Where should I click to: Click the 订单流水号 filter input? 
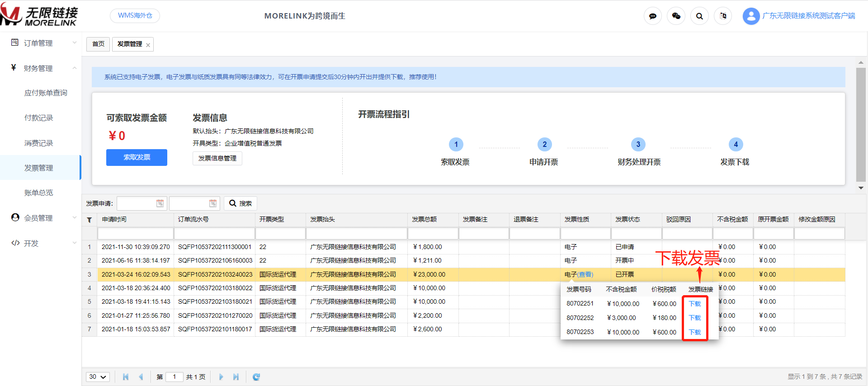(214, 233)
